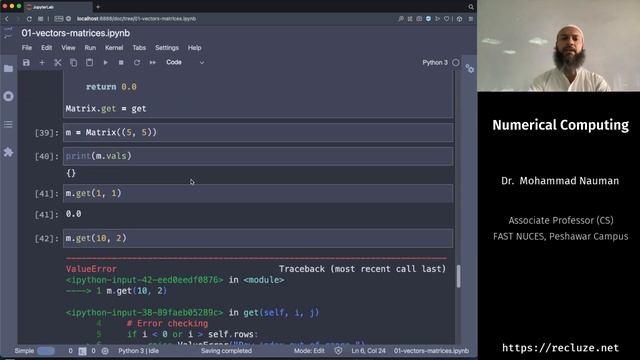The width and height of the screenshot is (640, 360).
Task: Click the browser search magnifier icon at top right
Action: [x=471, y=7]
